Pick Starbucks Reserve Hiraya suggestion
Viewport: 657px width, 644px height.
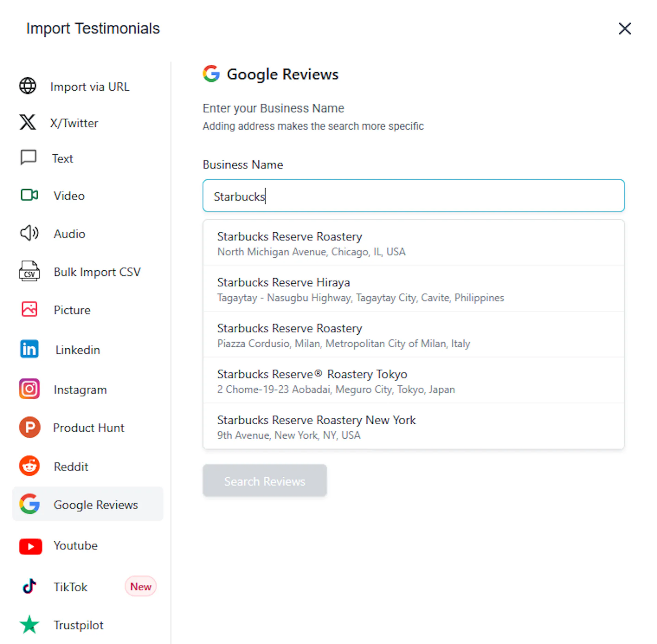[413, 289]
